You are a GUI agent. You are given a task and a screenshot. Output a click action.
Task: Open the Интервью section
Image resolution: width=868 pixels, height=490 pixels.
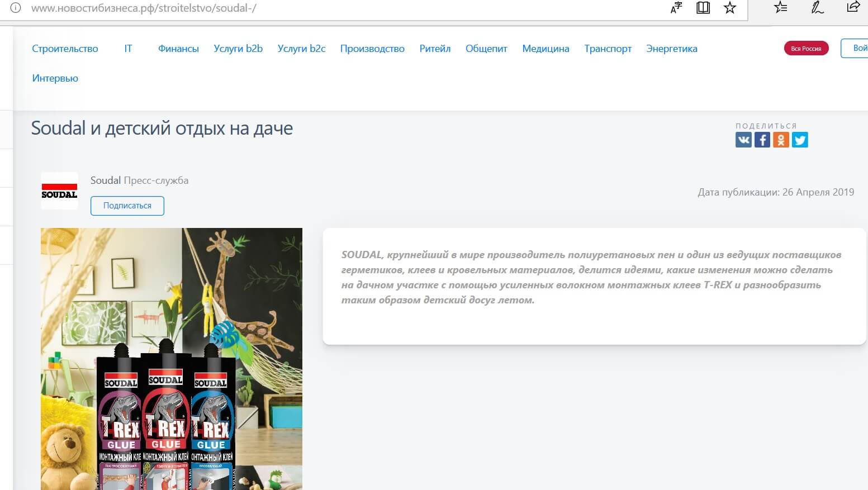(55, 78)
